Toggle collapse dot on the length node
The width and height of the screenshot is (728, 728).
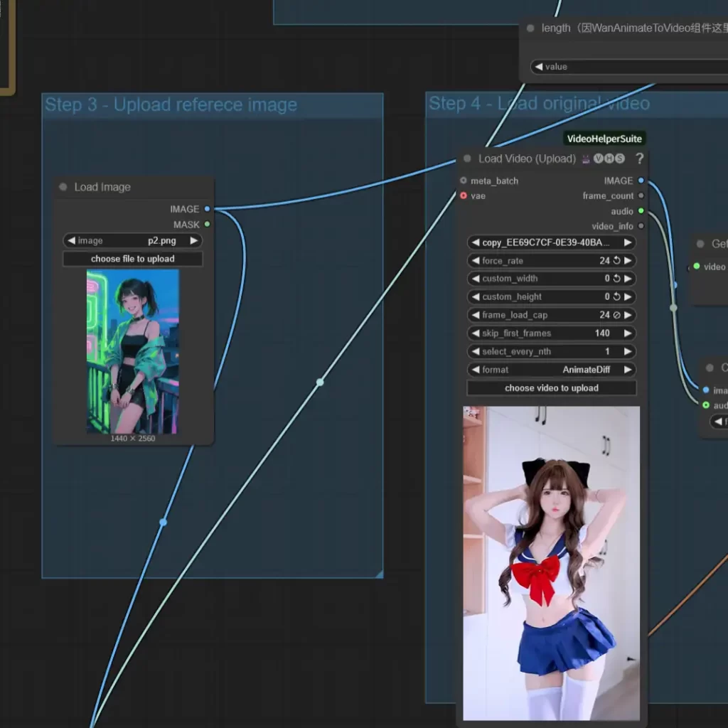click(x=530, y=28)
